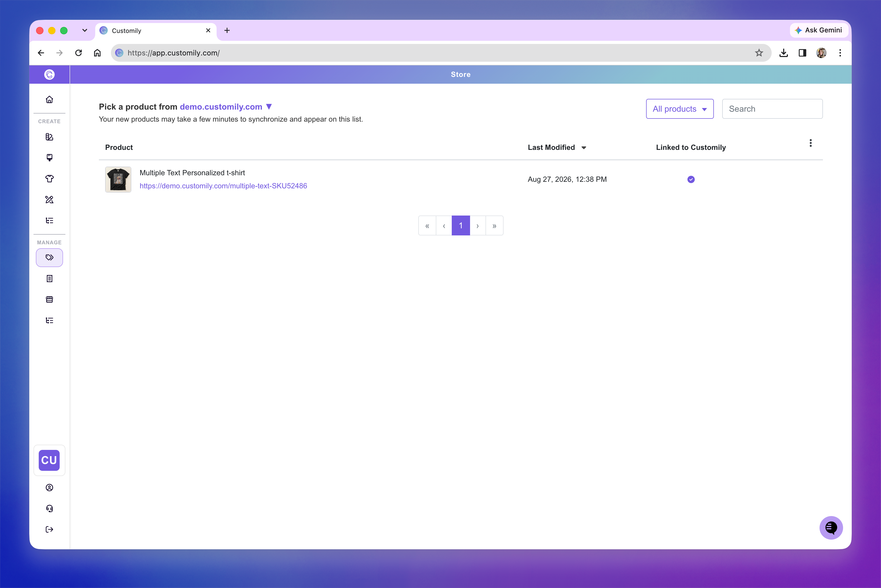This screenshot has height=588, width=881.
Task: Open the All products filter dropdown
Action: (x=680, y=109)
